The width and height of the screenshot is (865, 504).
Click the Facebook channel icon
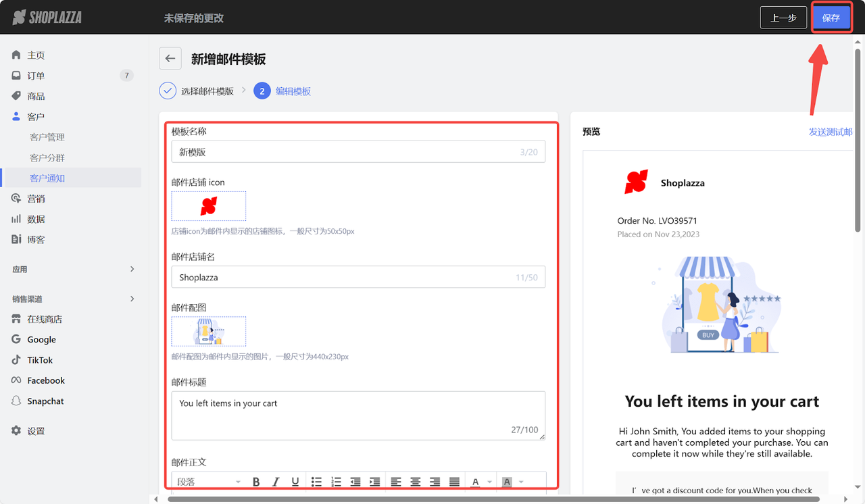(15, 380)
